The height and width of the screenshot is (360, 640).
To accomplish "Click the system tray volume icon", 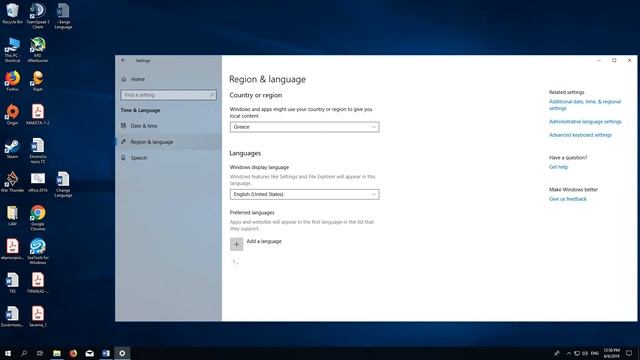I will pyautogui.click(x=585, y=353).
